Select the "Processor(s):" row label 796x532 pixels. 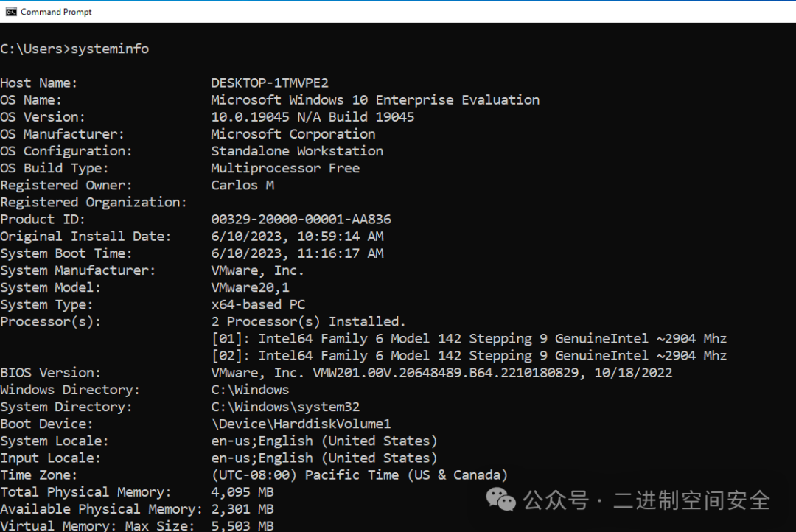click(x=50, y=322)
